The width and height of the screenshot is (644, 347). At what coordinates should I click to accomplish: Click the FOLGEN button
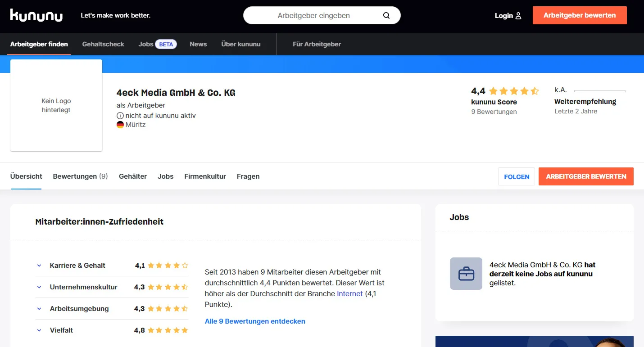(x=517, y=176)
